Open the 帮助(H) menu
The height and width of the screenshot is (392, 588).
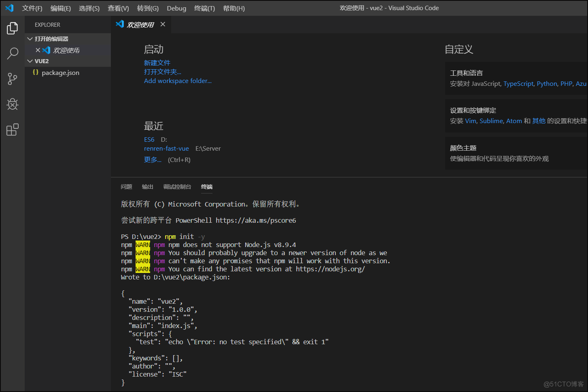pos(234,8)
